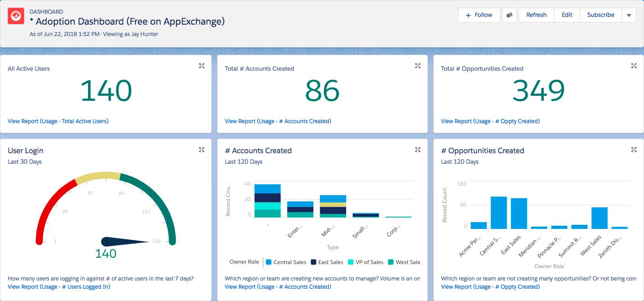This screenshot has height=301, width=644.
Task: Expand the # Opportunities Created chart widget
Action: point(634,149)
